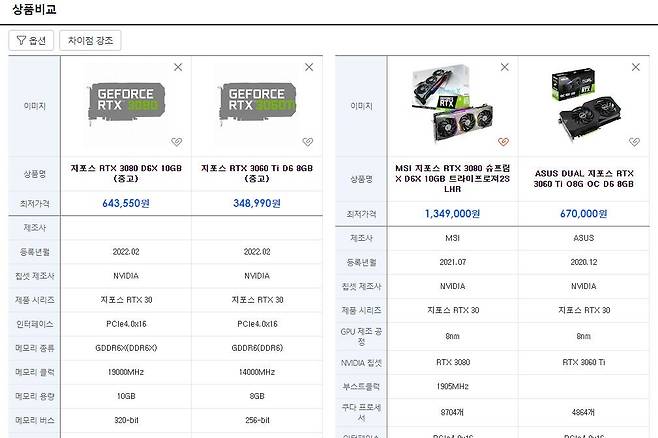658x438 pixels.
Task: Select the 메모리 종류 row label
Action: [x=35, y=348]
